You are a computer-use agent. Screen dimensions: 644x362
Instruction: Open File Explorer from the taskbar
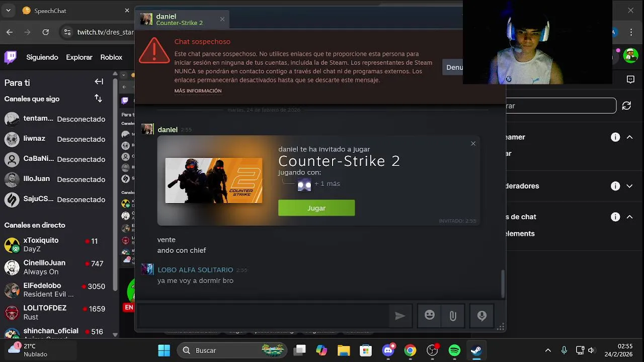click(x=344, y=350)
